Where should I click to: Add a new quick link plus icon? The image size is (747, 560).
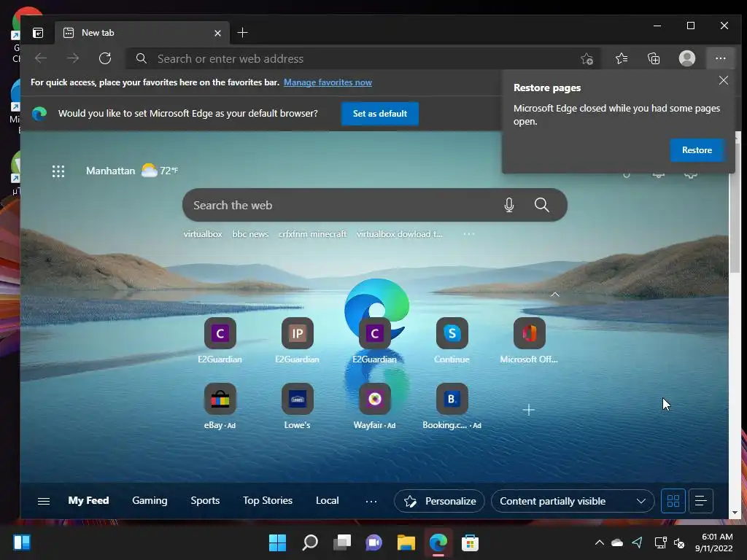pos(528,410)
